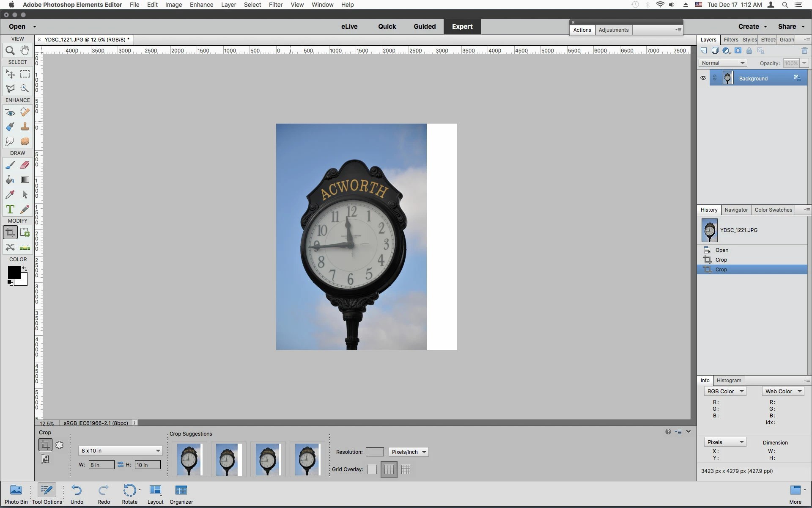
Task: Open the 8 x 10 in ratio dropdown
Action: coord(121,451)
